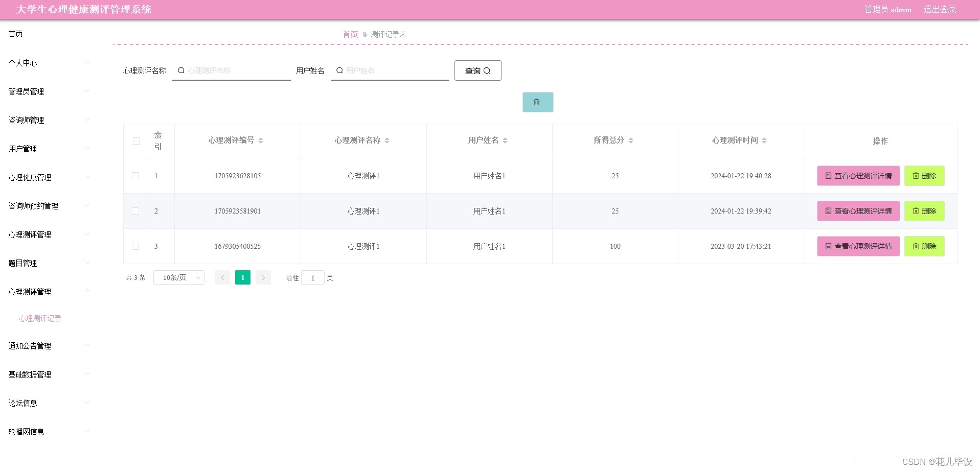This screenshot has height=471, width=980.
Task: Check the row with 编号 1705923581901
Action: tap(135, 211)
